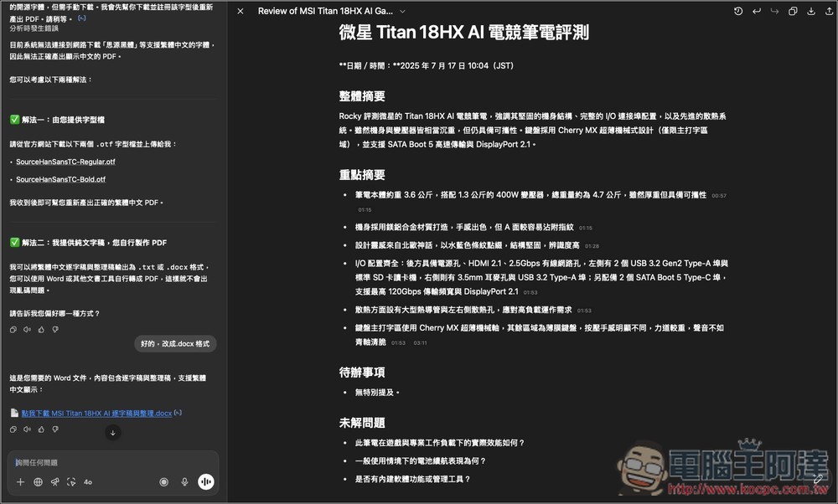
Task: Click the bullet 此筆電在遊戲與專業工作負載
Action: click(440, 443)
